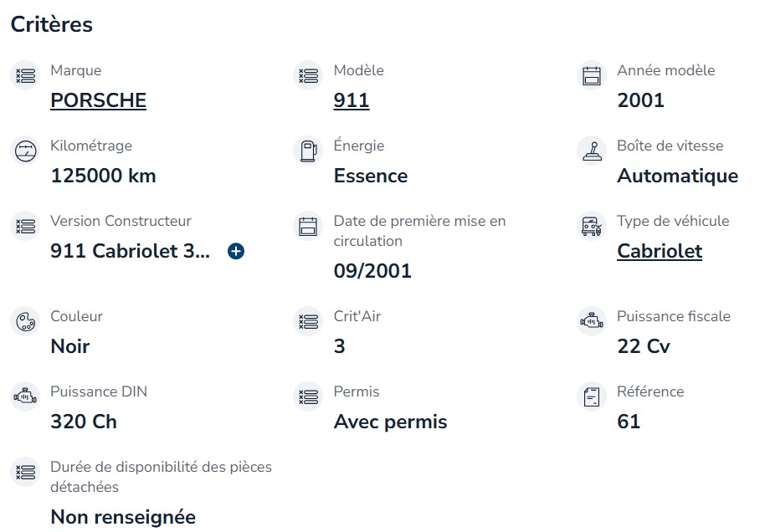Click the fuel pump icon beside Énergie

tap(308, 151)
